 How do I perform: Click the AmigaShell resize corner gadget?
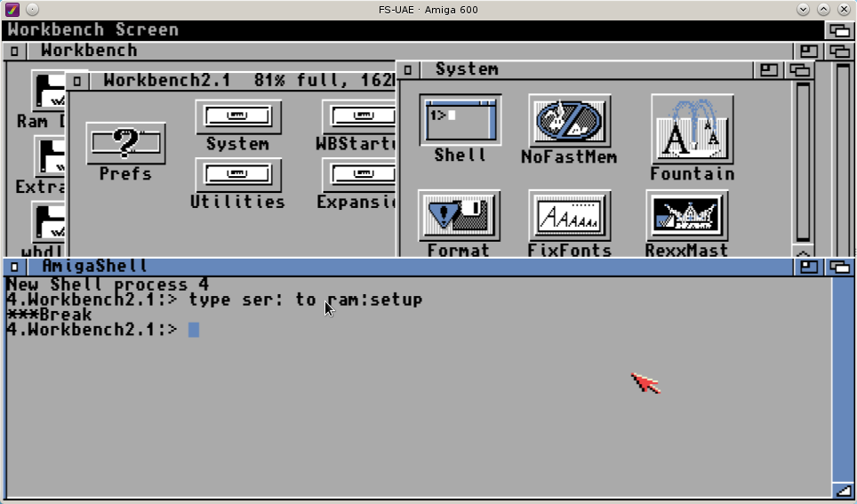point(844,490)
